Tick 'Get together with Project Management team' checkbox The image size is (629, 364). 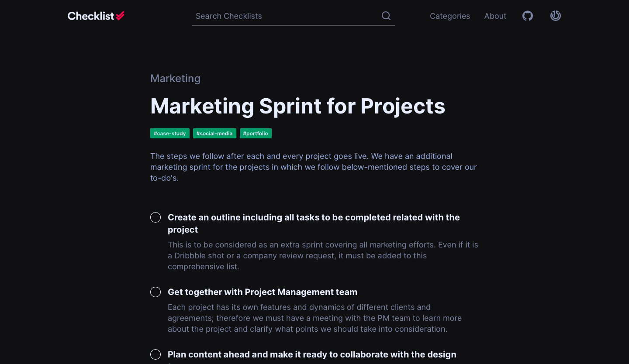(156, 292)
